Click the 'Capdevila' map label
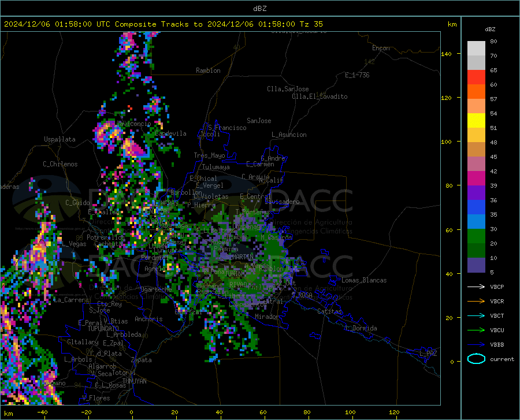Image resolution: width=520 pixels, height=420 pixels. pyautogui.click(x=170, y=133)
